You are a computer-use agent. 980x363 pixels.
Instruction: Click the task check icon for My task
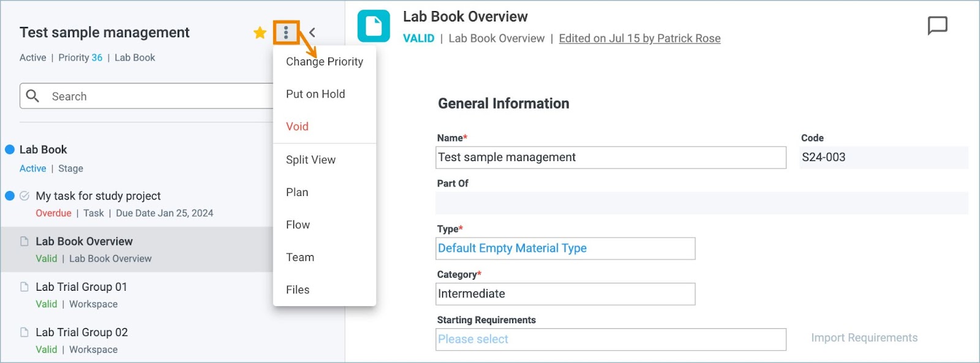24,196
